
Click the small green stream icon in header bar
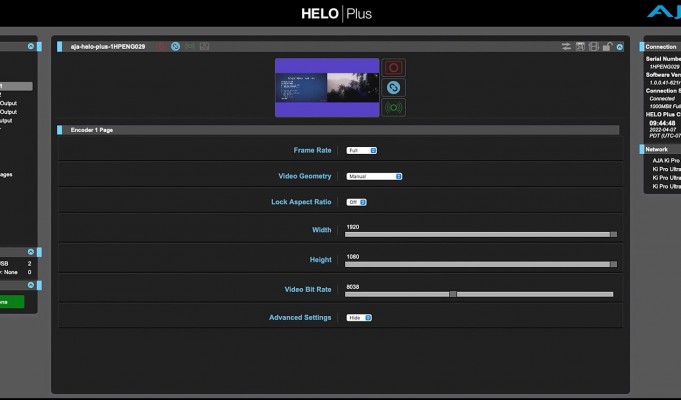click(x=190, y=46)
